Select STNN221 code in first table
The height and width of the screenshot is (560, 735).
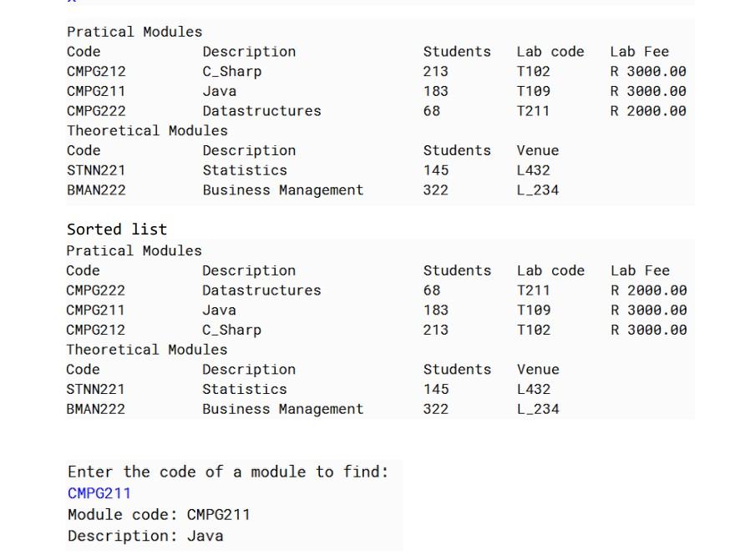96,170
